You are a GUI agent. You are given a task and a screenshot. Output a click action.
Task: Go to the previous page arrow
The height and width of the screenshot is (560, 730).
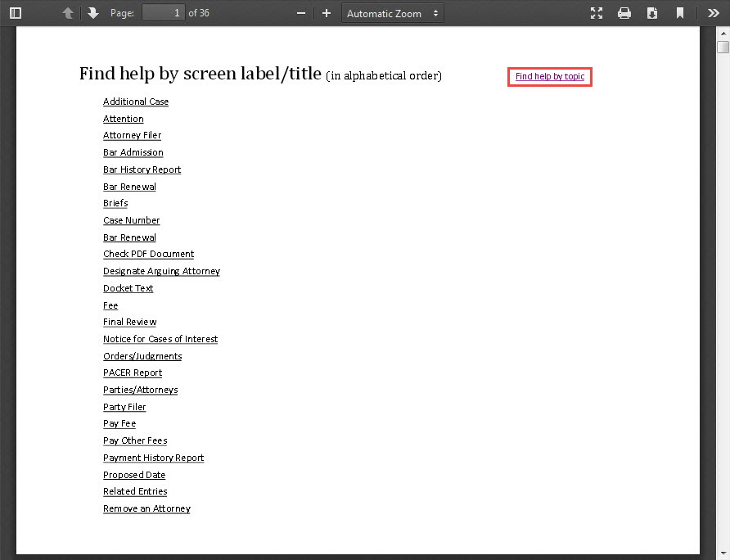(x=68, y=13)
